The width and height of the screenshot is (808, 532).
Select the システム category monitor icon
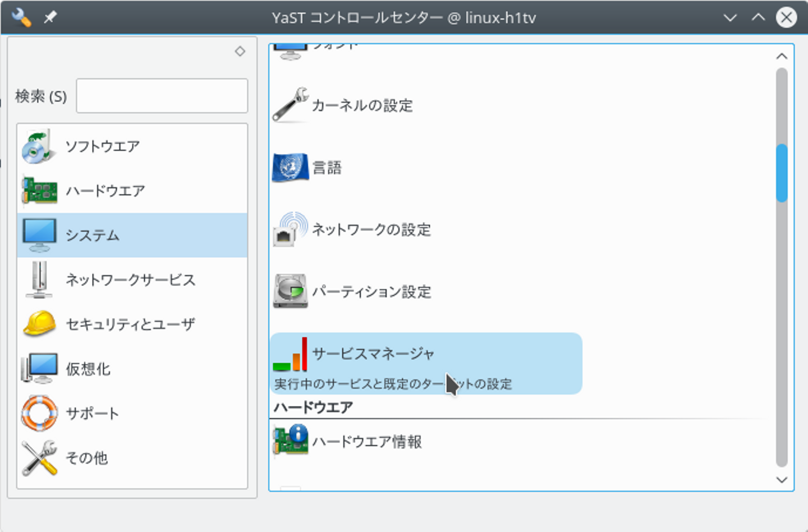pos(39,235)
